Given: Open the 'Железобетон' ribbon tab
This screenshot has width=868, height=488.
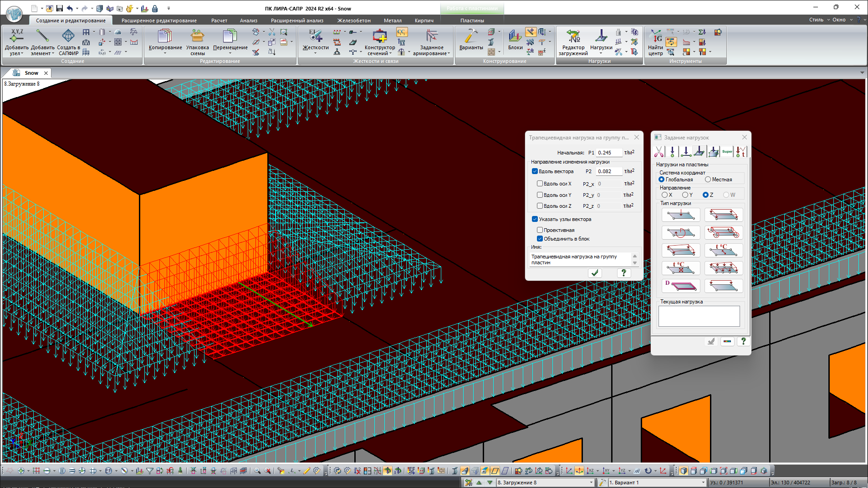Looking at the screenshot, I should [x=354, y=21].
